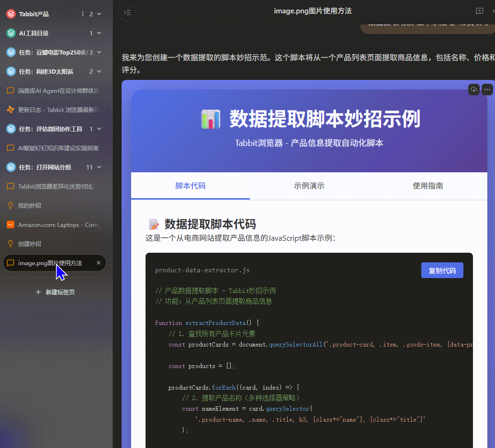Click the 复制代码 button

click(442, 270)
